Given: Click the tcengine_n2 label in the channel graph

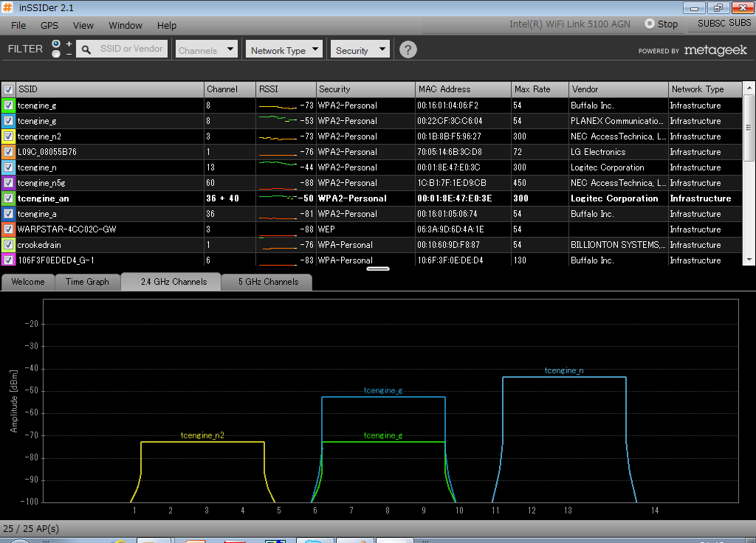Looking at the screenshot, I should pyautogui.click(x=202, y=435).
